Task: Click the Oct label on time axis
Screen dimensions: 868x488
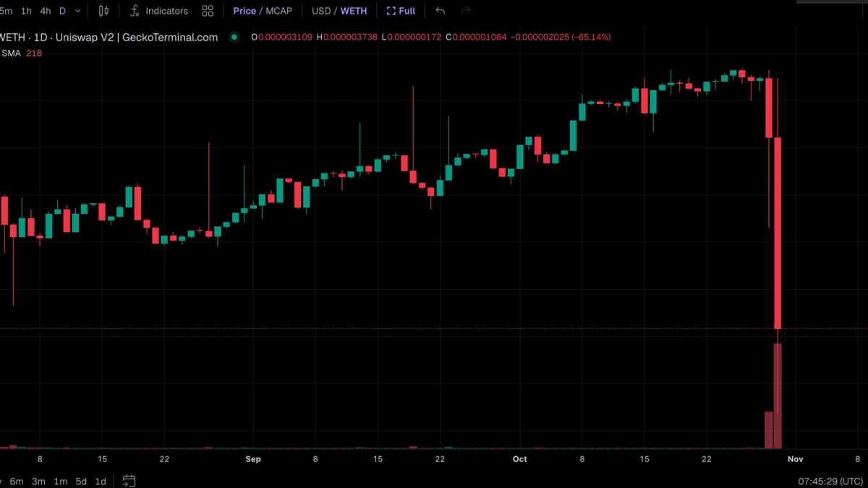Action: tap(519, 459)
